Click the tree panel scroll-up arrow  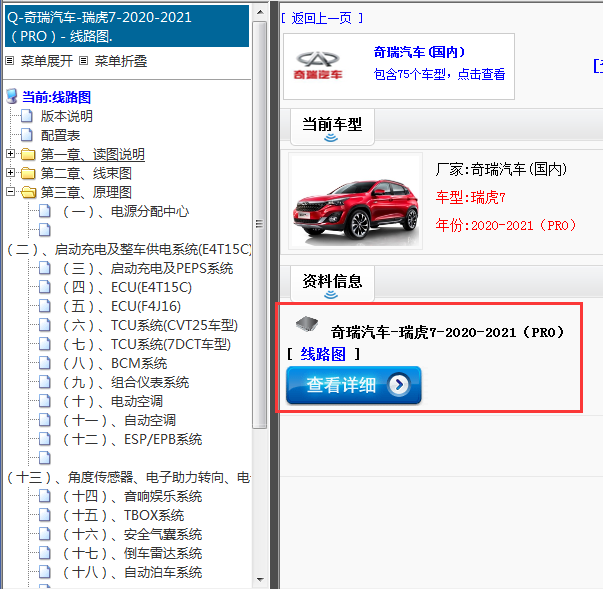260,12
